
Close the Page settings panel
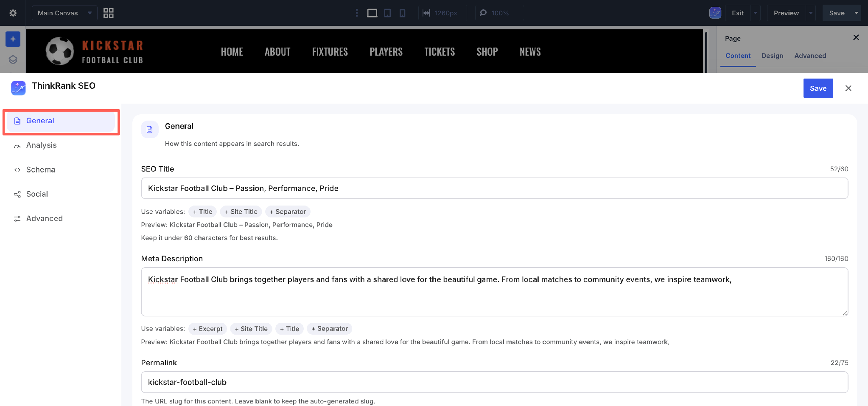pyautogui.click(x=856, y=37)
